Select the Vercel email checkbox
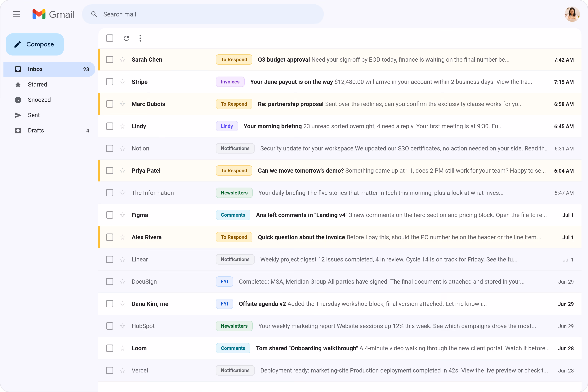This screenshot has height=392, width=588. [x=109, y=371]
